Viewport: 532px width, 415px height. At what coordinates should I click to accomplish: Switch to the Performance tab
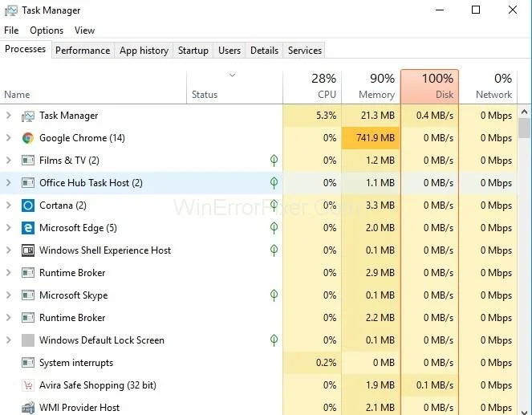coord(83,51)
